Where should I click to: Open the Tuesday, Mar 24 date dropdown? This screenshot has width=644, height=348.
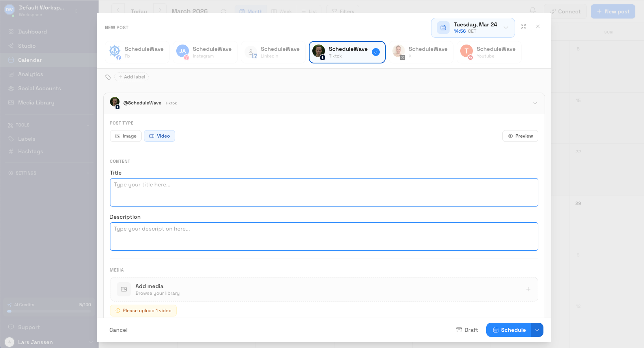[506, 28]
